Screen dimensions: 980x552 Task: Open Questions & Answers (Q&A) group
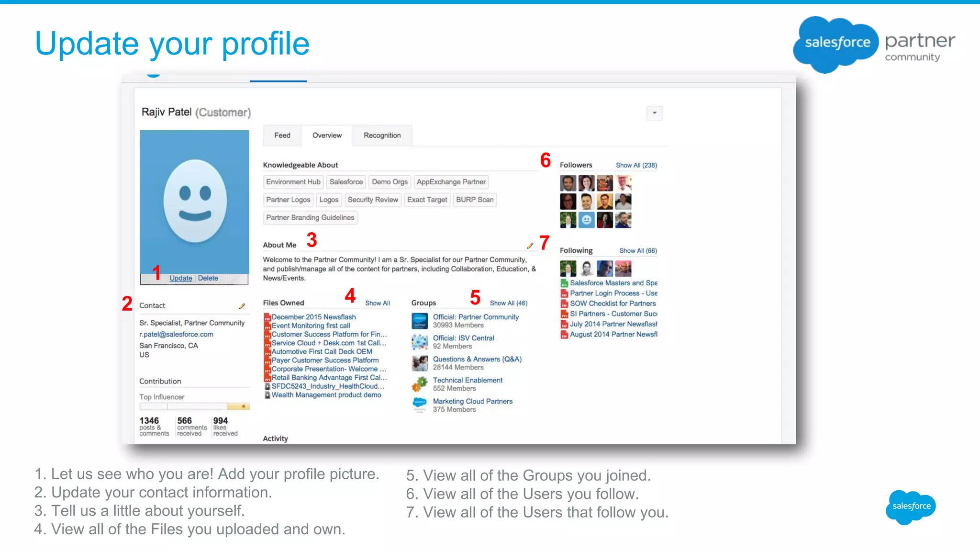pos(477,359)
